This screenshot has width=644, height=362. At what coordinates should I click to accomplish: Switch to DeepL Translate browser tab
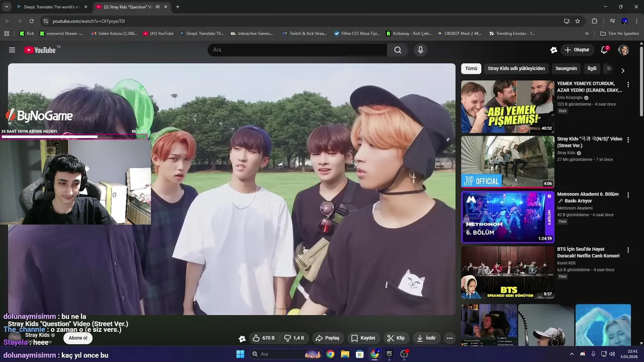point(52,7)
